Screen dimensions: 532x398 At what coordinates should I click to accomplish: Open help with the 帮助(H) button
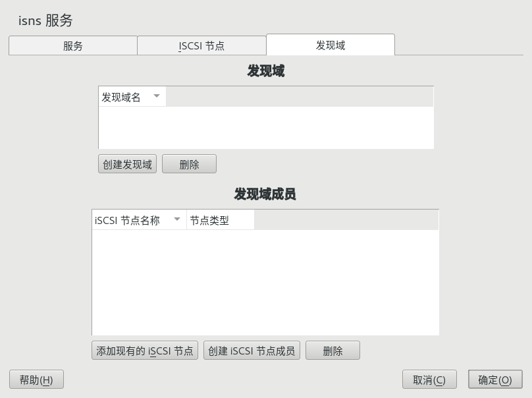tap(36, 380)
